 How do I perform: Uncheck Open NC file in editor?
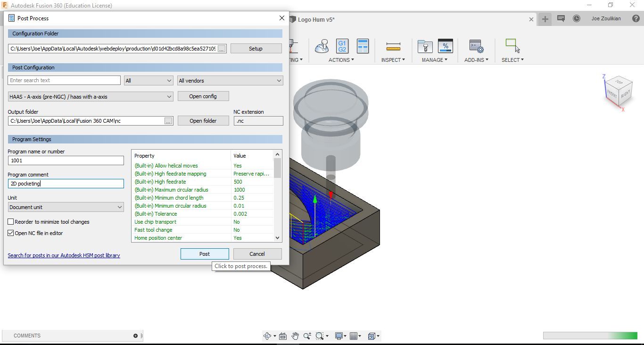(x=11, y=233)
